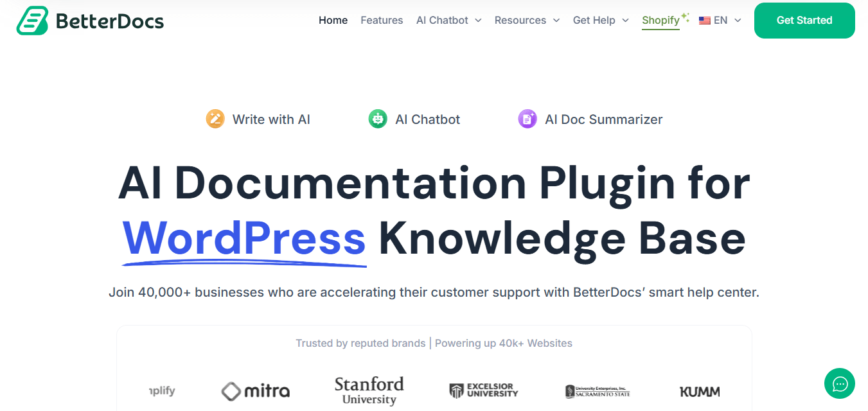Click the mitra brand logo
The width and height of the screenshot is (868, 411).
pos(255,390)
